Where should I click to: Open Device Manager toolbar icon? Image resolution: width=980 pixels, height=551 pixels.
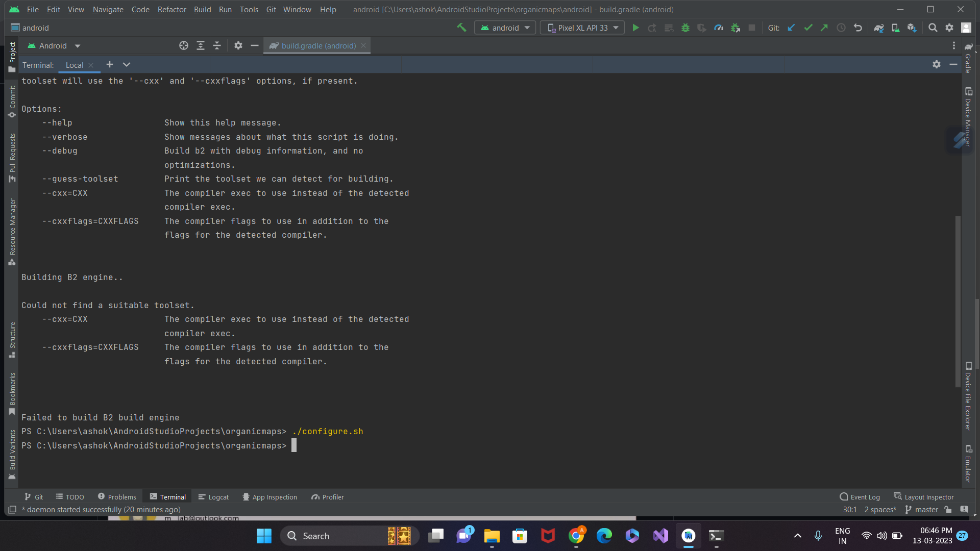pos(895,28)
